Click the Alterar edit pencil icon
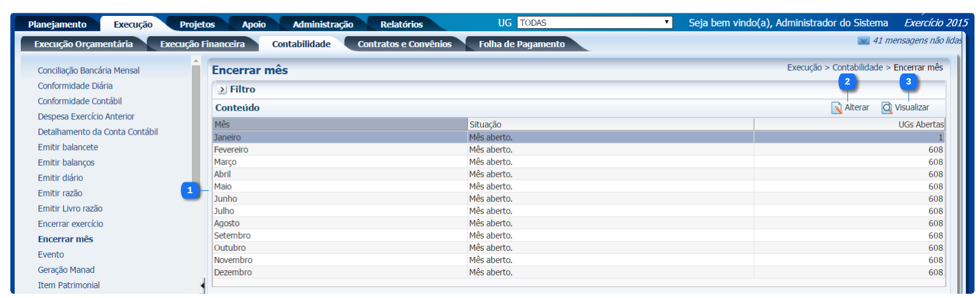980x298 pixels. (x=836, y=108)
